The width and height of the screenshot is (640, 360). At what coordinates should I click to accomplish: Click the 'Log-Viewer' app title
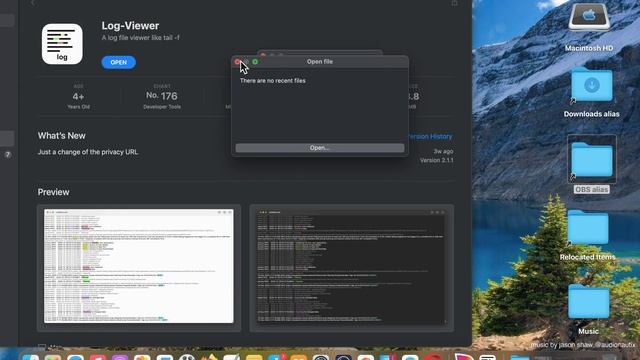(130, 26)
